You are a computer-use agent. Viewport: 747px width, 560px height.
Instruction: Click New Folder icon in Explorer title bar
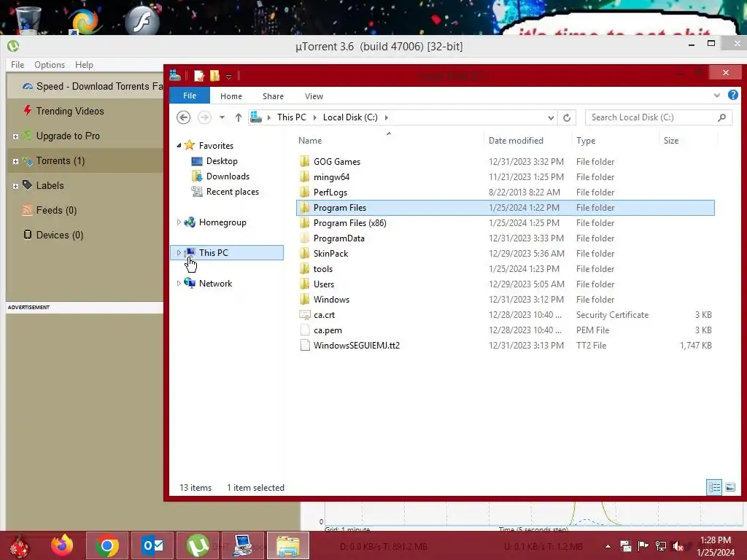coord(215,76)
